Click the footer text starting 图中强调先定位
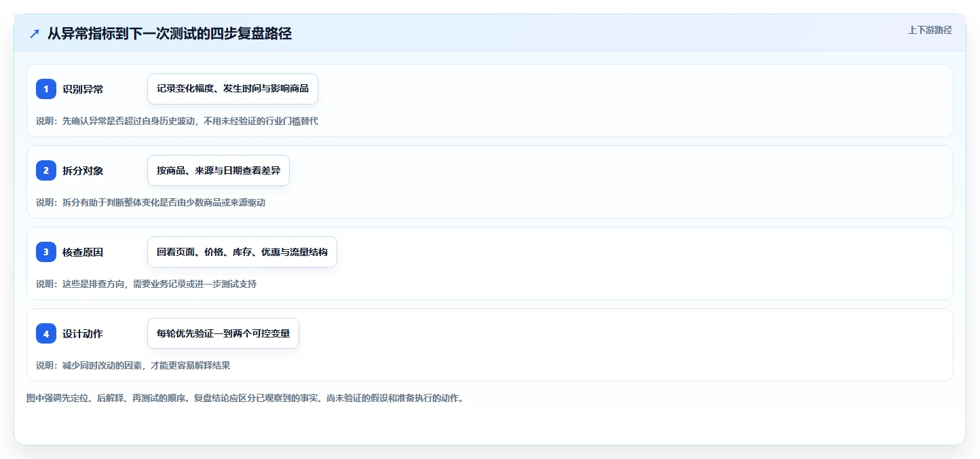The width and height of the screenshot is (980, 459). pos(245,399)
